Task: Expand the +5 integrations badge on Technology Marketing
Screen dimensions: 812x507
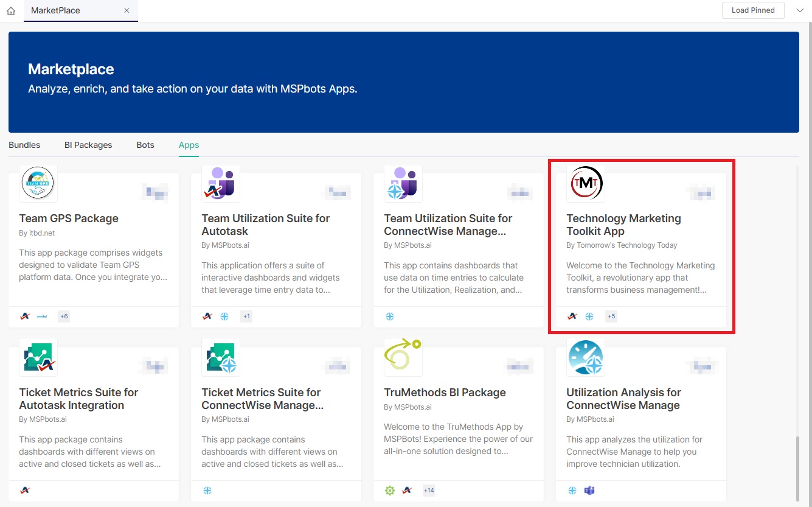Action: (x=611, y=316)
